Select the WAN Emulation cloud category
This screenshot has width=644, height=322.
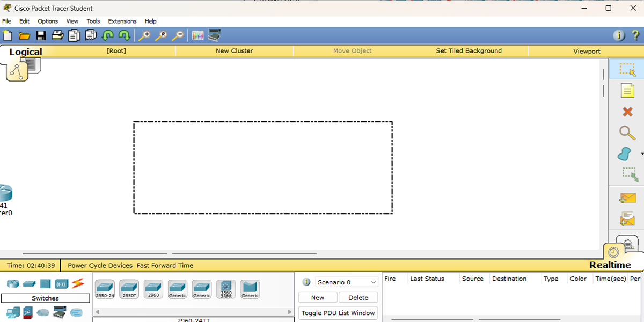click(43, 312)
